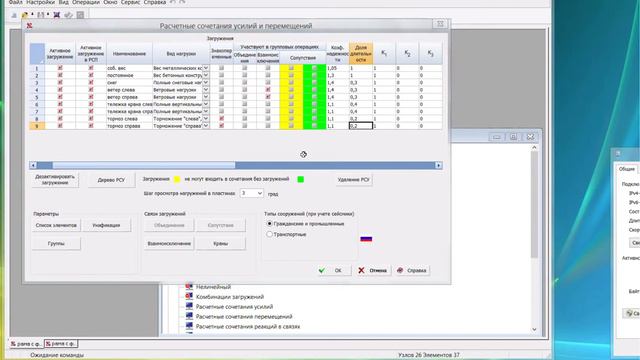Click the Удаление РСУ button
Screen dimensions: 640x360
353,180
